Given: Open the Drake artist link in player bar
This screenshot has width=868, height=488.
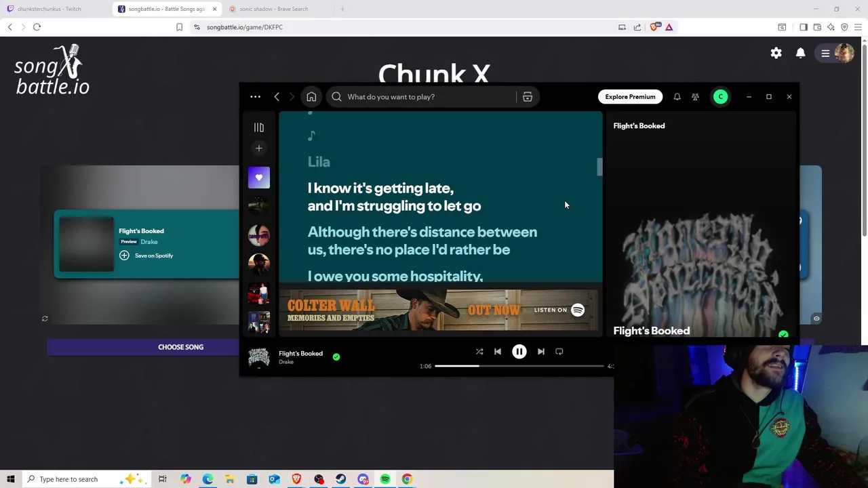Looking at the screenshot, I should click(286, 362).
